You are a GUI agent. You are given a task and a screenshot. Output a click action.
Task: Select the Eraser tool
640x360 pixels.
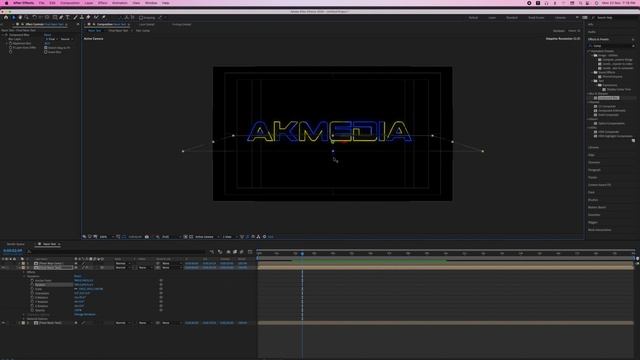click(x=88, y=18)
